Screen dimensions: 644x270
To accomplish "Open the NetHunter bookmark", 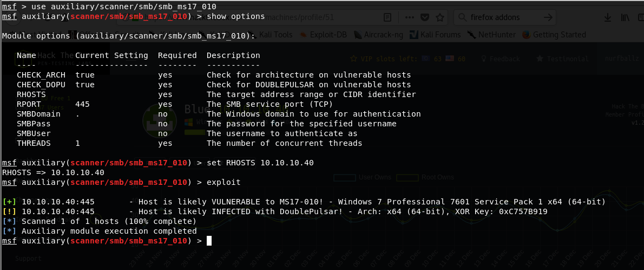I will pos(491,35).
